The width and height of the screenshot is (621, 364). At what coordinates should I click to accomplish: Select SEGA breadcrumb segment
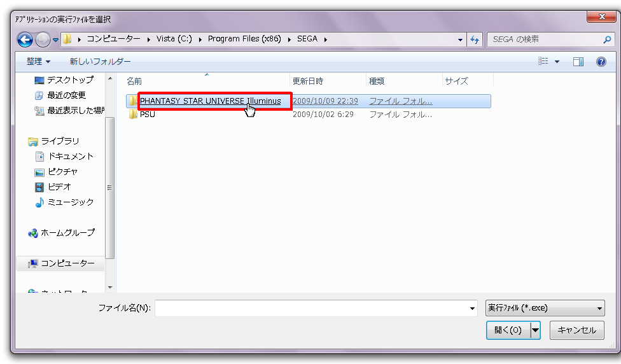(x=307, y=39)
